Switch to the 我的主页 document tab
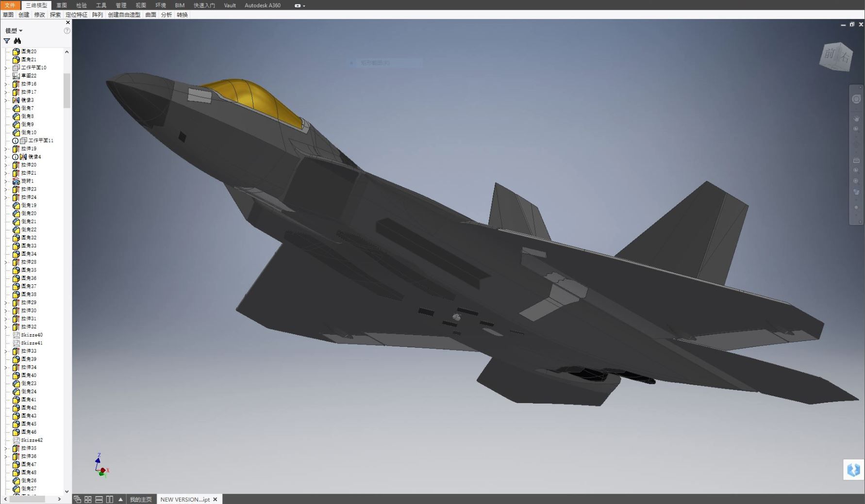Viewport: 865px width, 504px height. point(140,499)
